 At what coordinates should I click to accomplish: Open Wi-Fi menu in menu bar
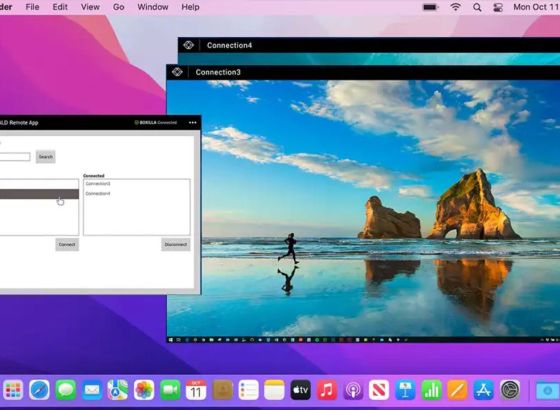[x=455, y=7]
